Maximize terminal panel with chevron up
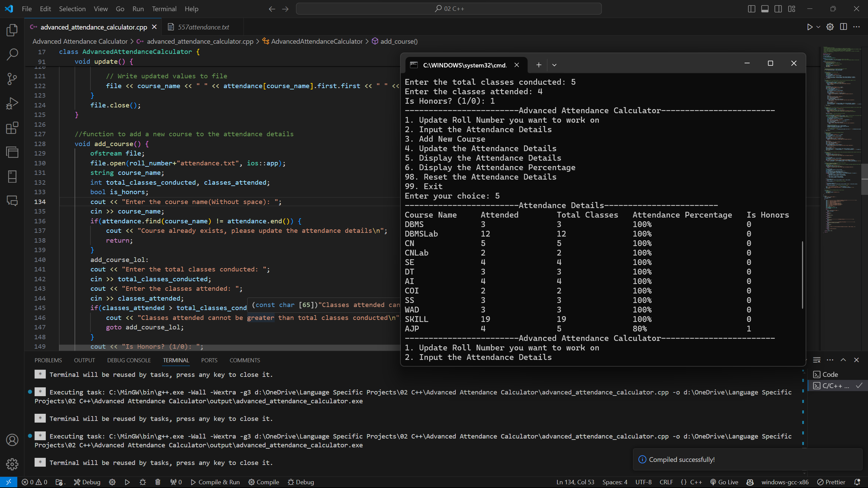Viewport: 868px width, 488px height. [x=843, y=360]
